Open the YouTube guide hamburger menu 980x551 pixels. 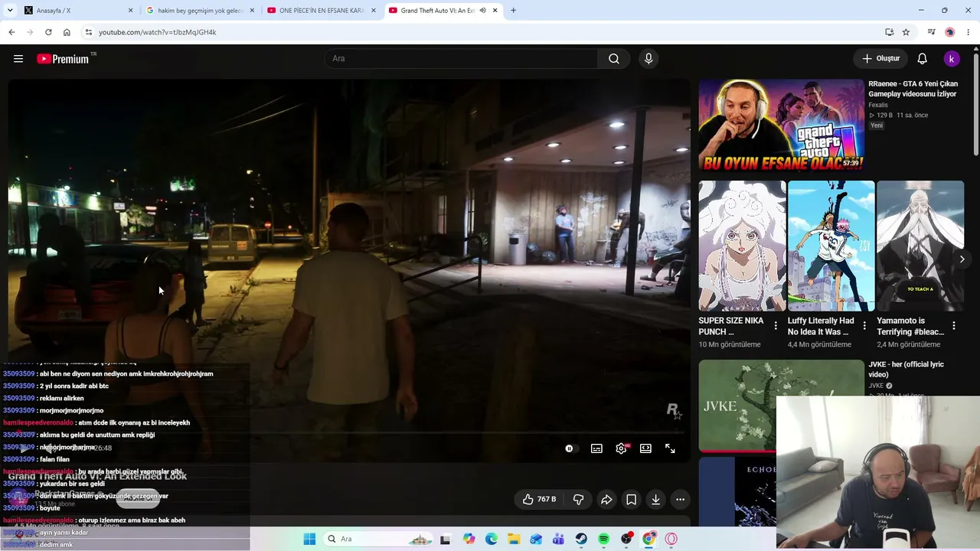point(18,59)
